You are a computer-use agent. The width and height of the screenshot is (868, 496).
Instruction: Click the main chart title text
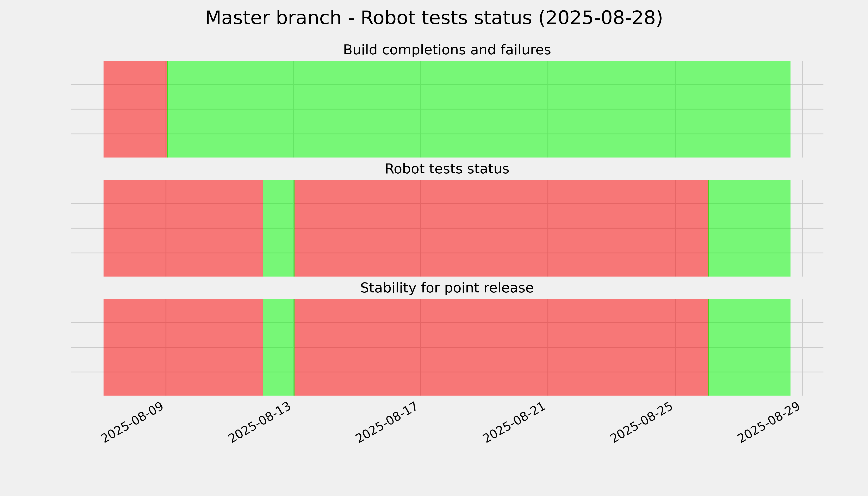tap(434, 18)
